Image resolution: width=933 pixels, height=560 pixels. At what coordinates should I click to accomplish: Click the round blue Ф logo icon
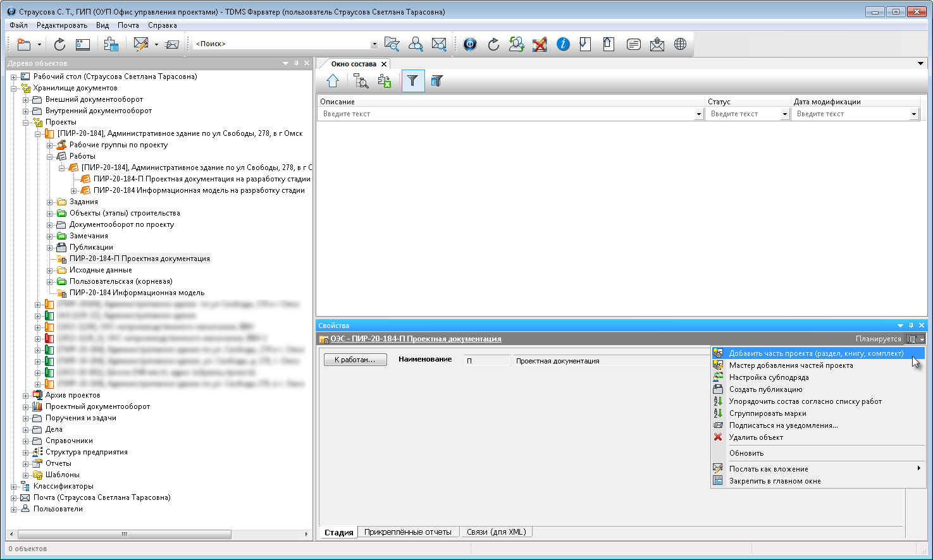(x=470, y=44)
